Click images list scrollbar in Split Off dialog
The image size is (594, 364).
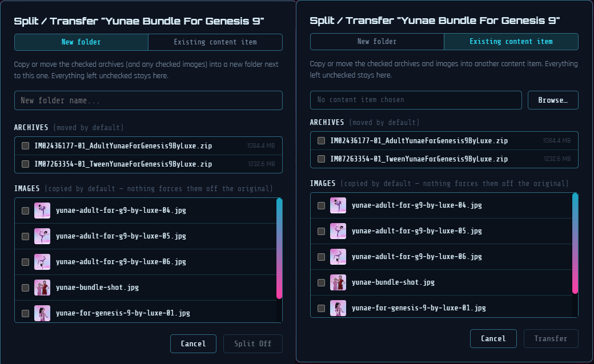pos(279,249)
